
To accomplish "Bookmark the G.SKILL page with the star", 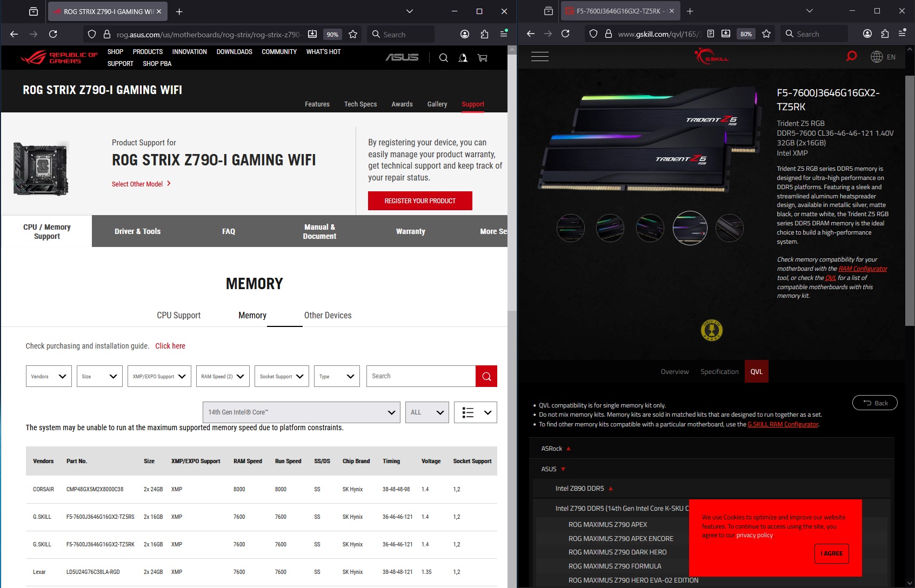I will click(x=766, y=34).
